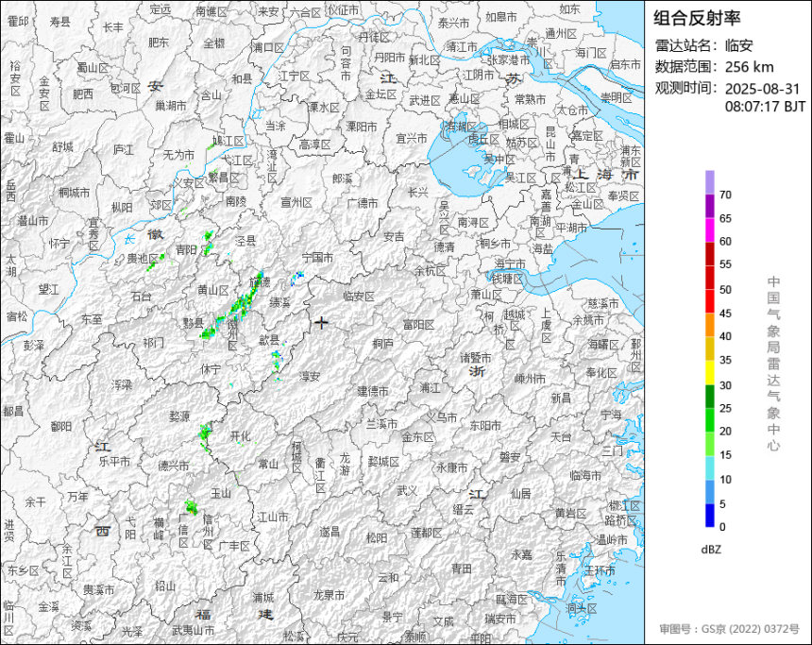Select the 宜兴市 map label

pyautogui.click(x=412, y=138)
